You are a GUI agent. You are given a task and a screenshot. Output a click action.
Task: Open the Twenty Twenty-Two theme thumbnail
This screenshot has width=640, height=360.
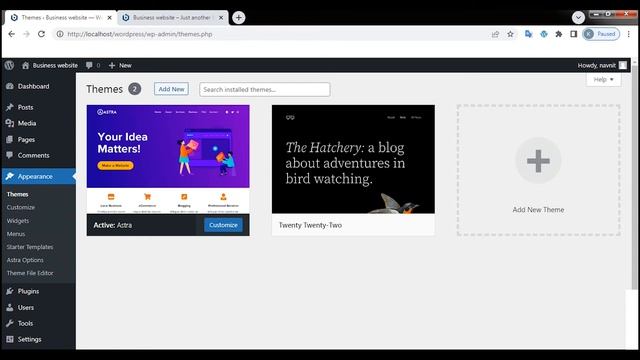pos(353,159)
